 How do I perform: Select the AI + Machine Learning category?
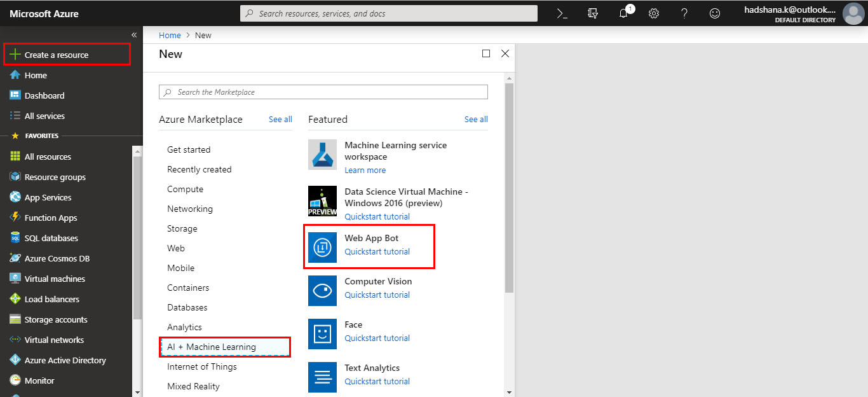pos(225,347)
